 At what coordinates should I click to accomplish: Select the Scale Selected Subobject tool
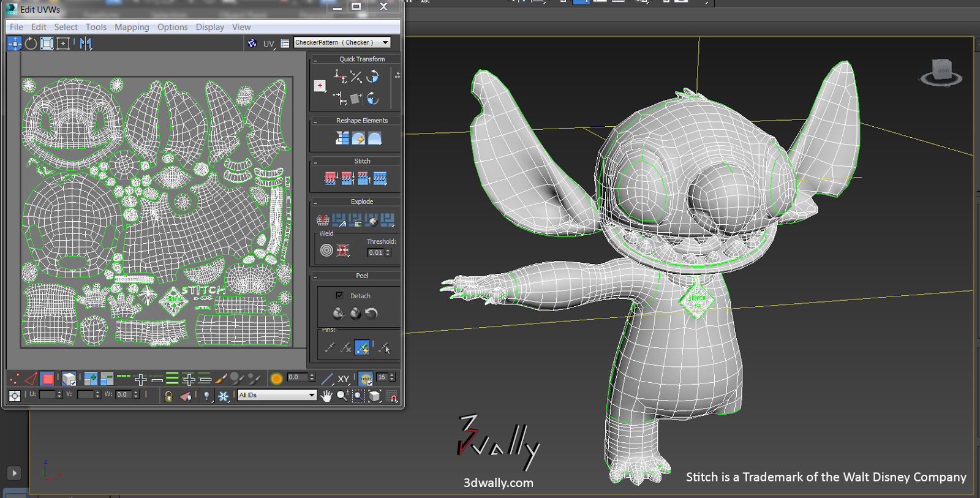tap(47, 43)
